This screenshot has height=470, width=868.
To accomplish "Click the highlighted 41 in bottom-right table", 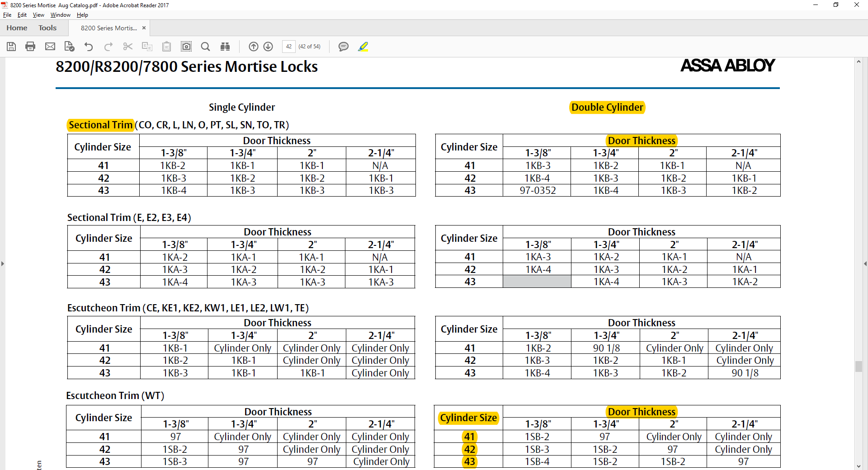I will [x=470, y=437].
